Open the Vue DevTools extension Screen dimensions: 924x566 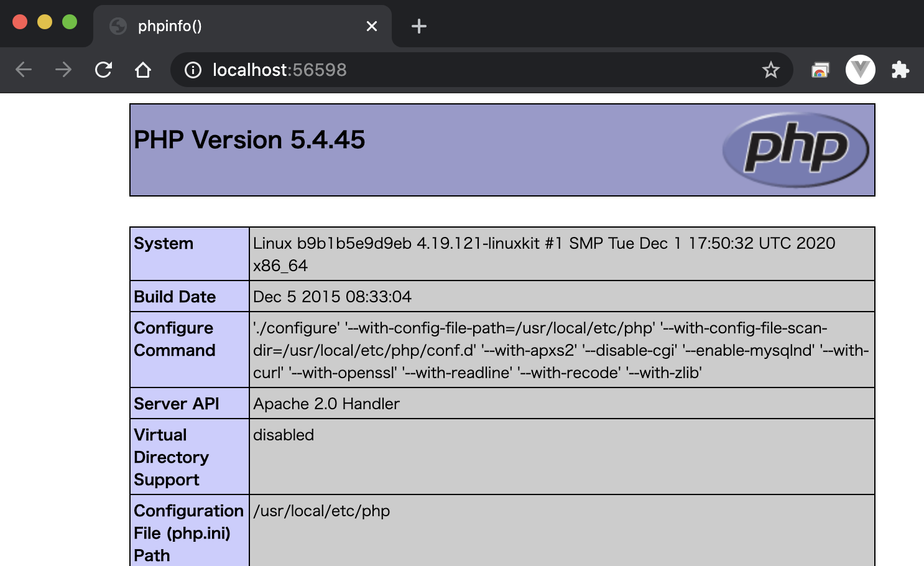[861, 70]
